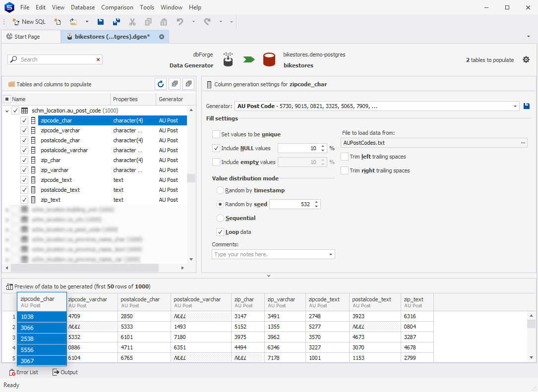Click the red database cylinder icon
Screen dimensions: 538x392
point(269,59)
